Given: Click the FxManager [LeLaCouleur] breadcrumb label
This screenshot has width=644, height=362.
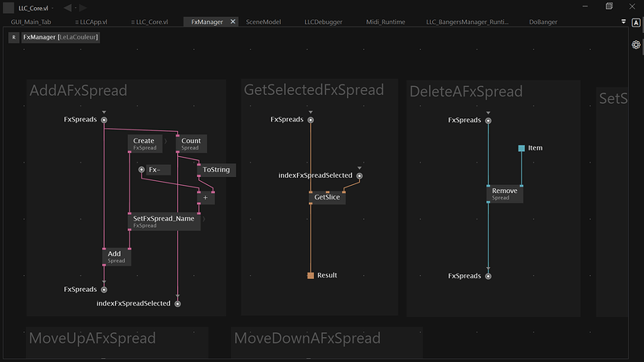Looking at the screenshot, I should click(x=61, y=37).
